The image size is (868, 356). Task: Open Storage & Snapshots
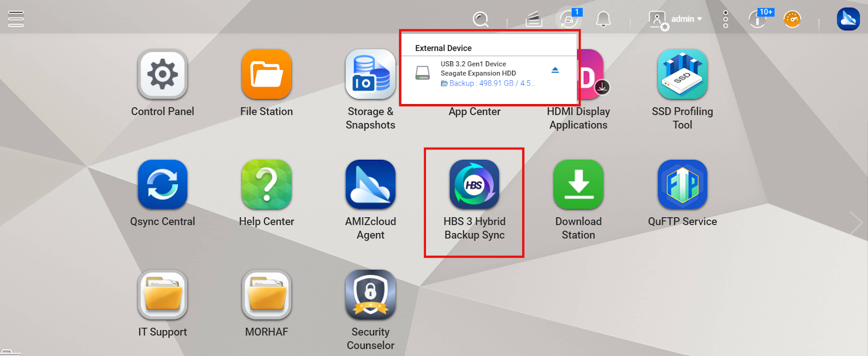(x=371, y=74)
